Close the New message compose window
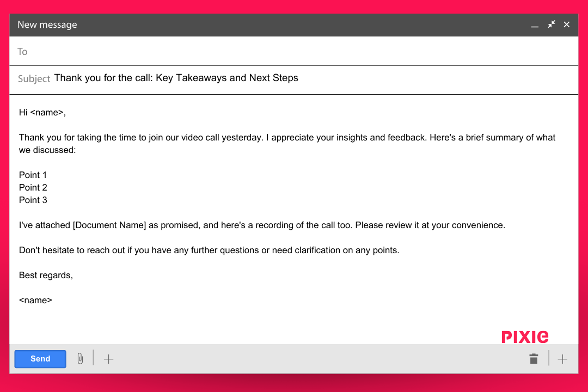Screen dimensions: 588x392 (567, 24)
